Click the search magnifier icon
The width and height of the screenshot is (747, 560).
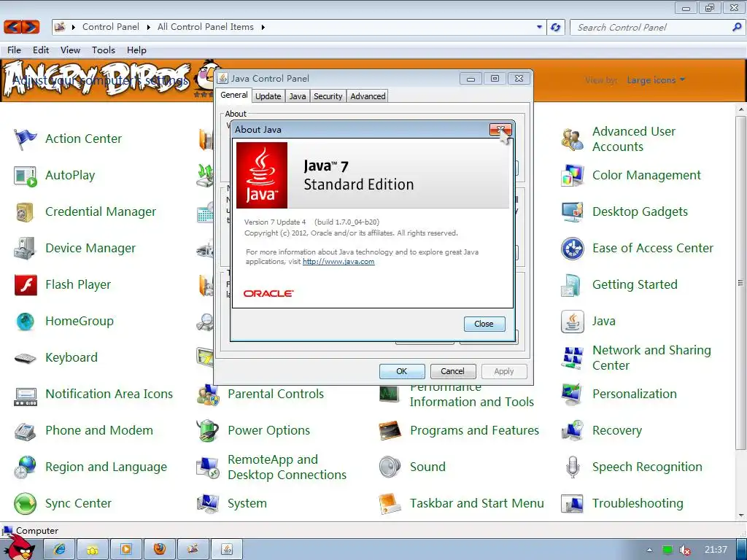[737, 27]
